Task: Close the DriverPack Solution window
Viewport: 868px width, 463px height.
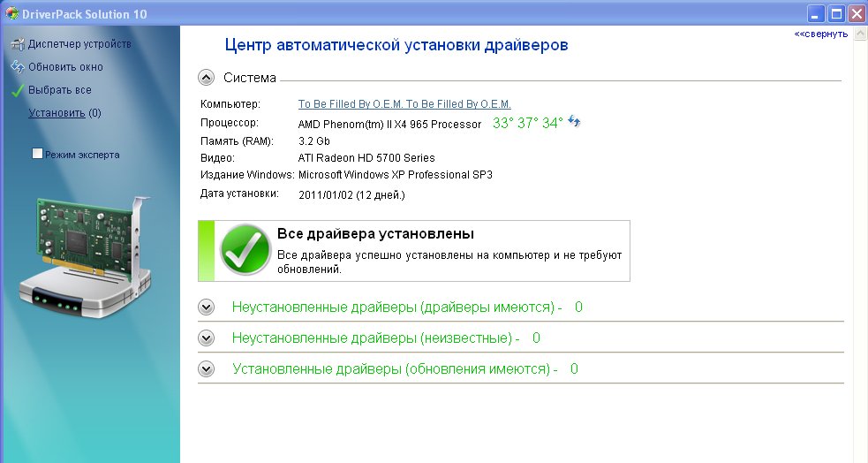Action: coord(857,14)
